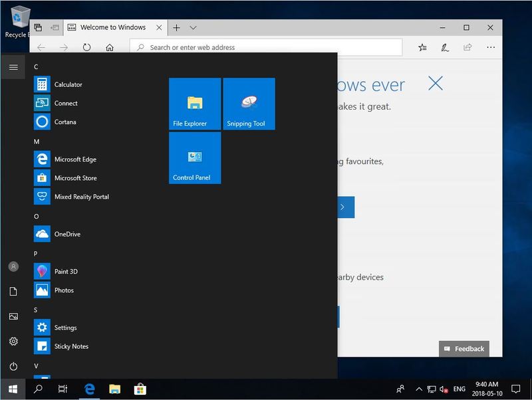
Task: Open the Hub favorites icon in Edge
Action: (423, 47)
